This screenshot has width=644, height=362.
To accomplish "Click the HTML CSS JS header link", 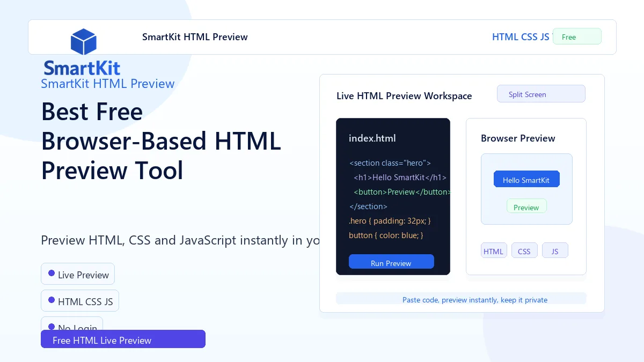I will (x=521, y=37).
